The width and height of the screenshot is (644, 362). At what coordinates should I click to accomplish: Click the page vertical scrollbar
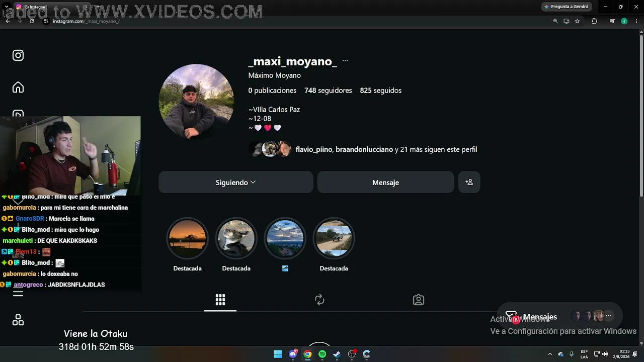click(641, 116)
